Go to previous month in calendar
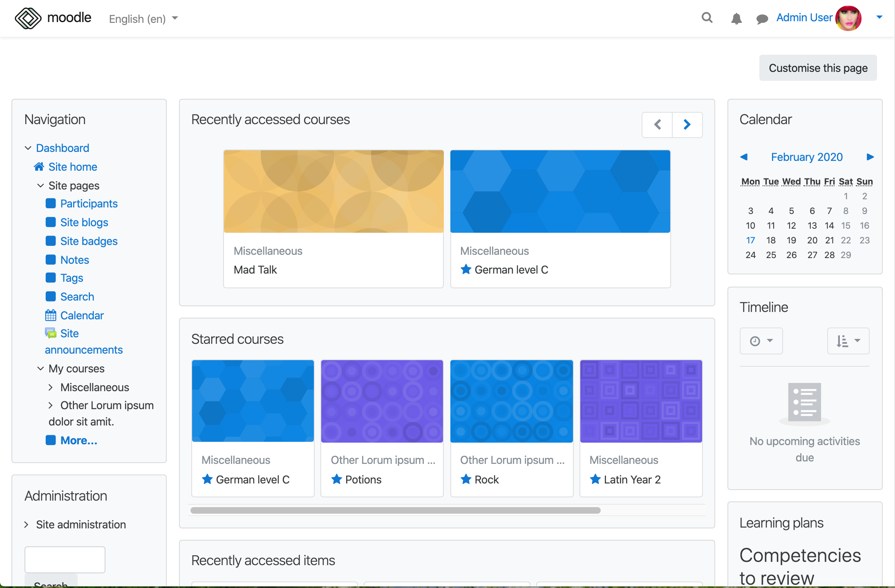The width and height of the screenshot is (895, 588). (x=744, y=157)
